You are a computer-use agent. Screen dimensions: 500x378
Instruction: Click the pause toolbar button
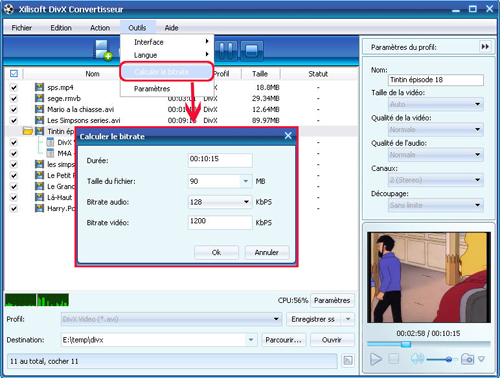(226, 51)
